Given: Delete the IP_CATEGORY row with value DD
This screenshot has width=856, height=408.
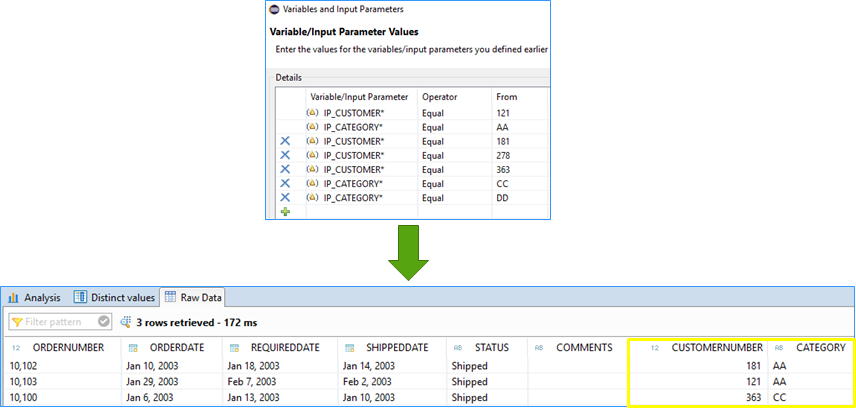Looking at the screenshot, I should pos(285,198).
